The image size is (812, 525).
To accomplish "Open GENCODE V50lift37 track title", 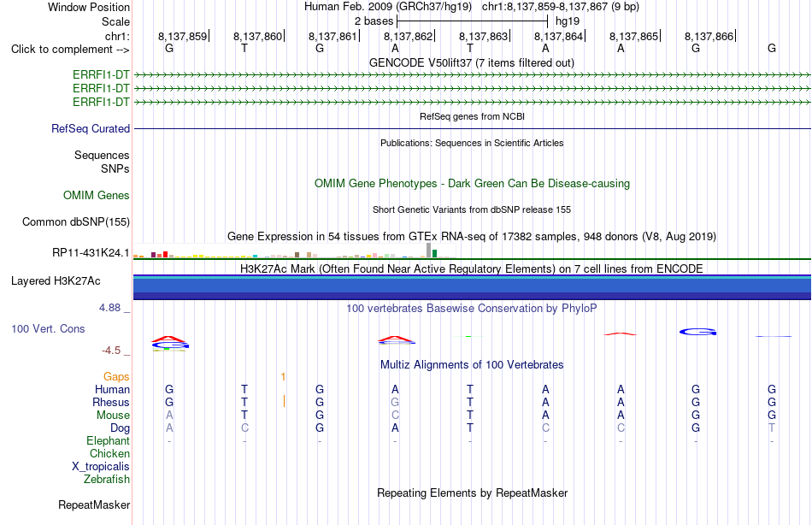I will [x=471, y=62].
